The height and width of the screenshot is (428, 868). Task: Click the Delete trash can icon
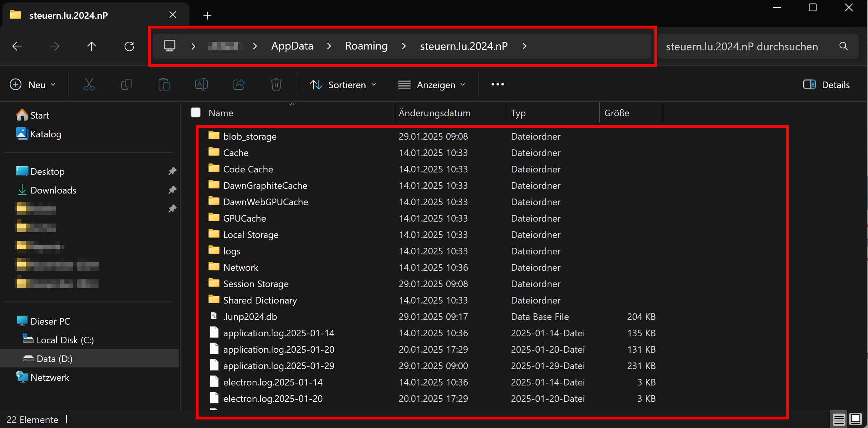[x=276, y=85]
